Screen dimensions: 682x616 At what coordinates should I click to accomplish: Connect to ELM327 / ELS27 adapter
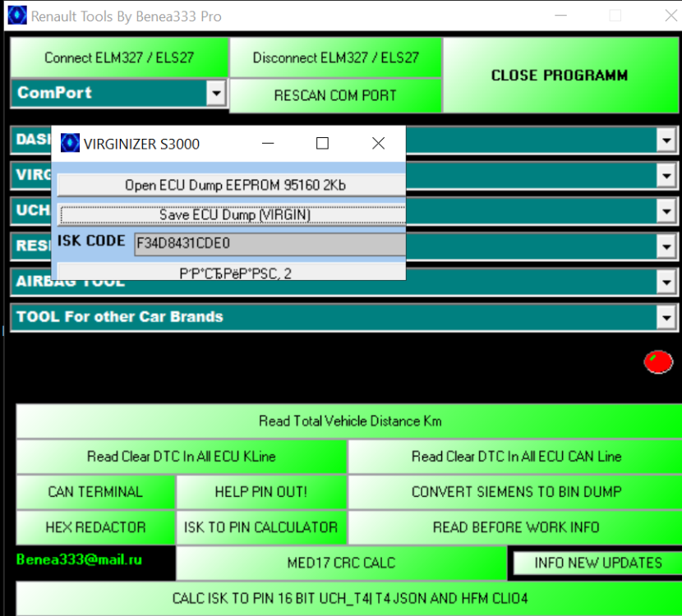[x=119, y=57]
